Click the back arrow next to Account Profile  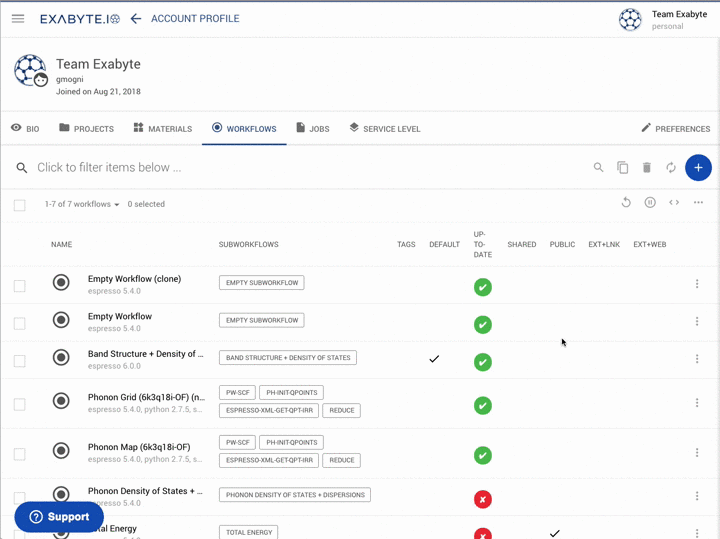click(x=136, y=19)
